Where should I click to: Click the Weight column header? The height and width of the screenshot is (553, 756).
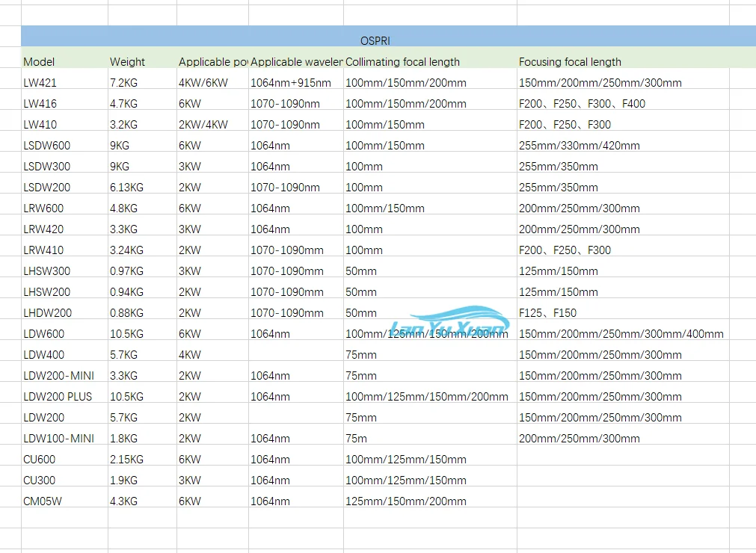pos(142,58)
